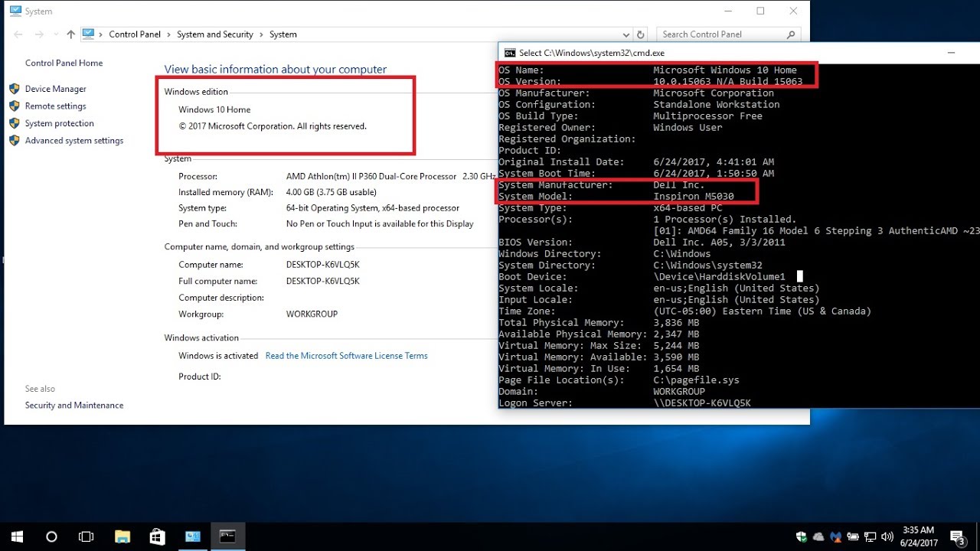Go up one level with Up arrow
The height and width of the screenshot is (551, 980).
71,34
